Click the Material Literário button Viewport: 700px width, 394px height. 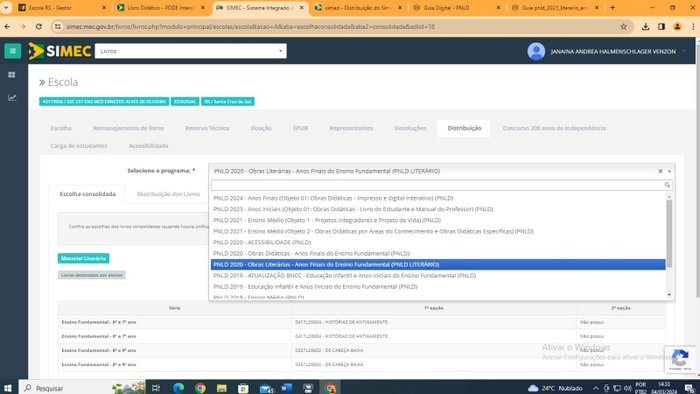pyautogui.click(x=83, y=258)
